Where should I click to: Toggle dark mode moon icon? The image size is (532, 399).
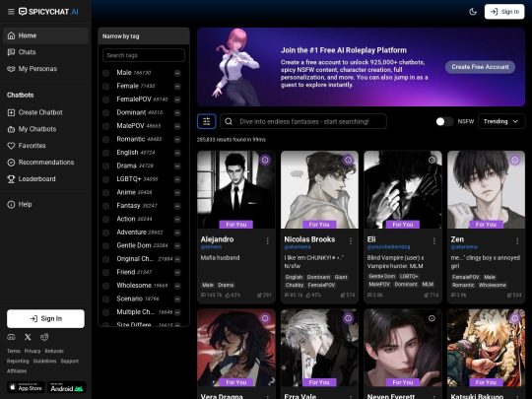[473, 12]
